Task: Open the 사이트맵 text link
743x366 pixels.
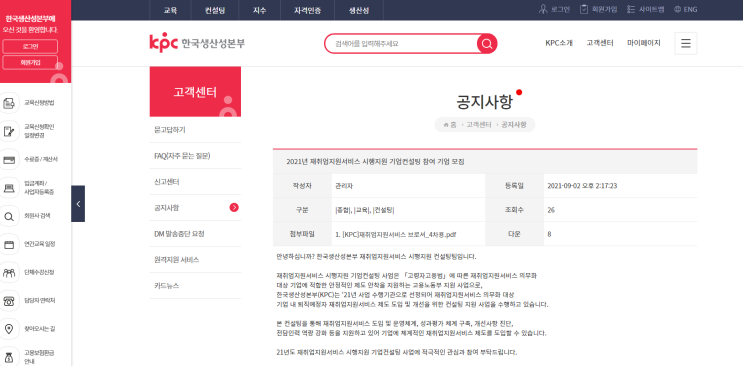Action: click(652, 9)
